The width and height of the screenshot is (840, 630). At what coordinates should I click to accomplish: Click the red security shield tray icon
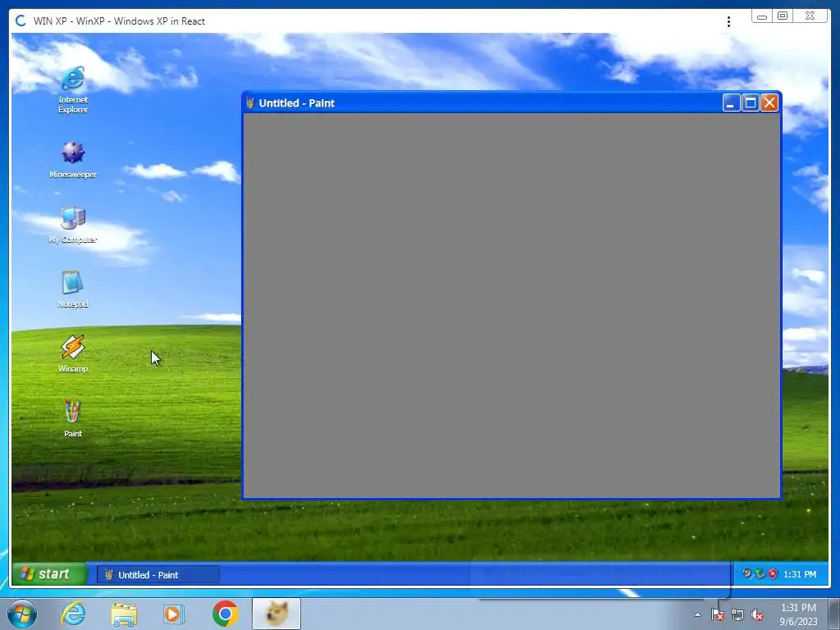coord(773,573)
